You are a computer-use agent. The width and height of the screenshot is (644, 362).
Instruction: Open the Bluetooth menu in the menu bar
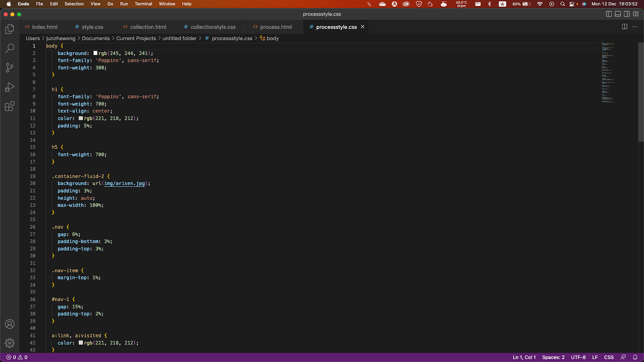pyautogui.click(x=489, y=4)
